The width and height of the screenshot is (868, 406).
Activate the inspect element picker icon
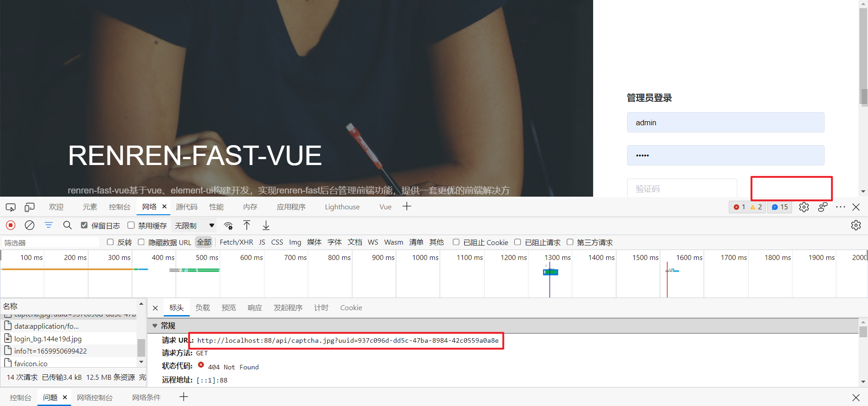(x=10, y=207)
